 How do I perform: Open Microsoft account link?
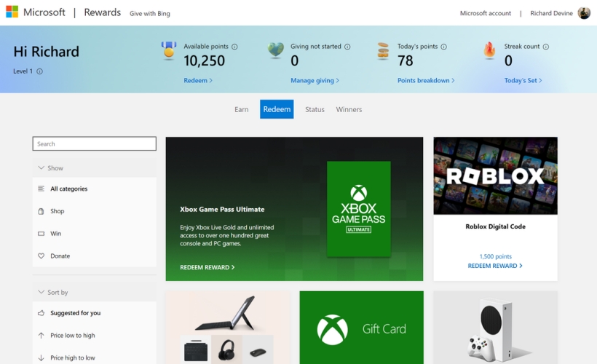coord(486,13)
